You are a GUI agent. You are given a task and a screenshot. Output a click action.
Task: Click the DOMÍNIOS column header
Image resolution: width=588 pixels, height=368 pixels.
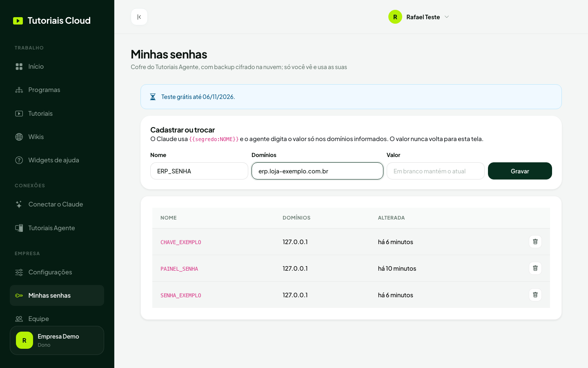[x=296, y=218]
